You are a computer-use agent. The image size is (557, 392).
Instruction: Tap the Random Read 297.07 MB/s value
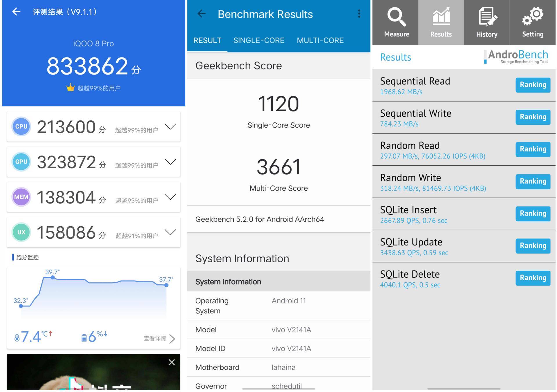(433, 156)
